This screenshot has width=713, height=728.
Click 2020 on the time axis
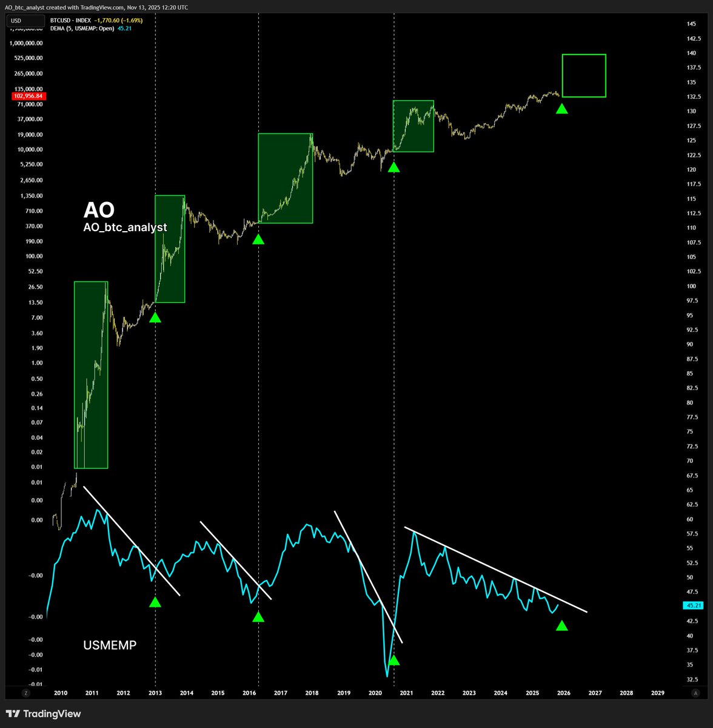(375, 693)
